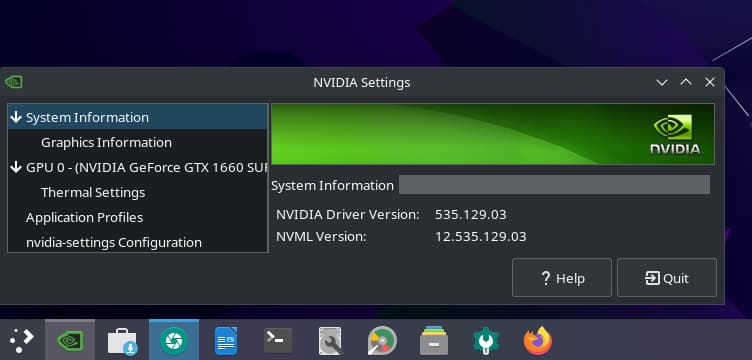Collapse the System Information tree arrow
The image size is (752, 360).
tap(16, 117)
